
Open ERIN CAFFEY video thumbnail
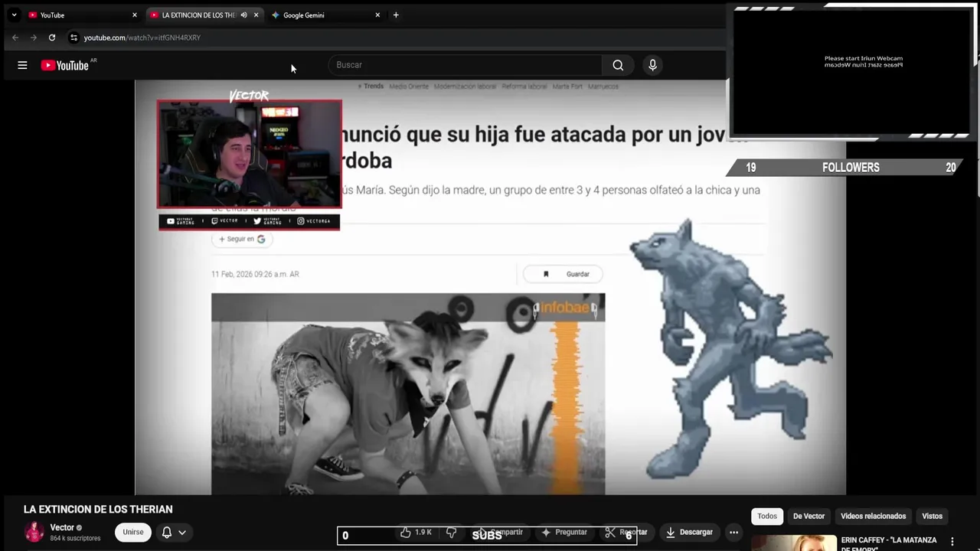(794, 543)
